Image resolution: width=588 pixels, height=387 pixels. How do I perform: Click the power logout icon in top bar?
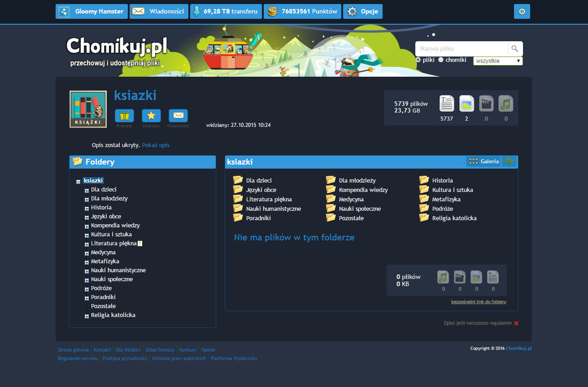pos(522,12)
